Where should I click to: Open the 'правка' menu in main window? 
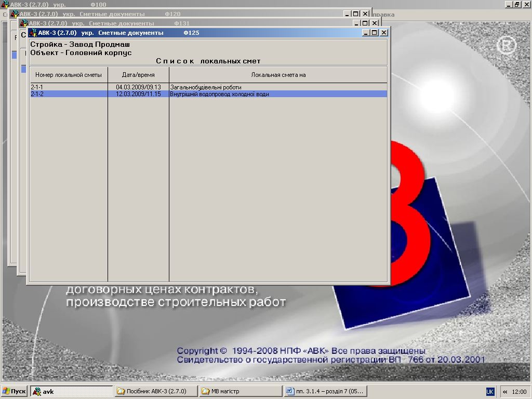(x=383, y=15)
